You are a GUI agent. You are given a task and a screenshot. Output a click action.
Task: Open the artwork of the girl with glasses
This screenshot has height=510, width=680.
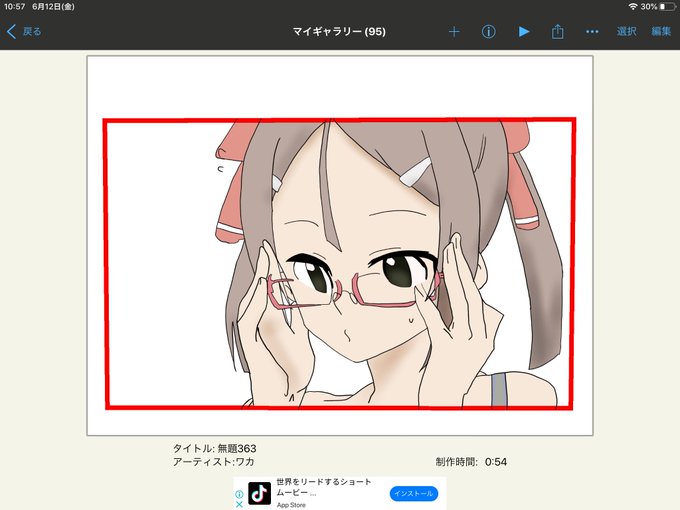point(340,245)
